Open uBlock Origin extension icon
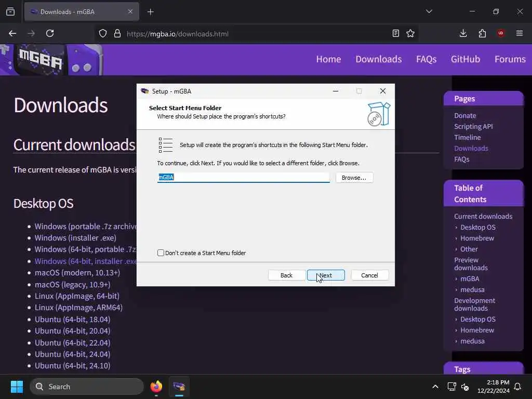This screenshot has height=399, width=532. (x=501, y=33)
